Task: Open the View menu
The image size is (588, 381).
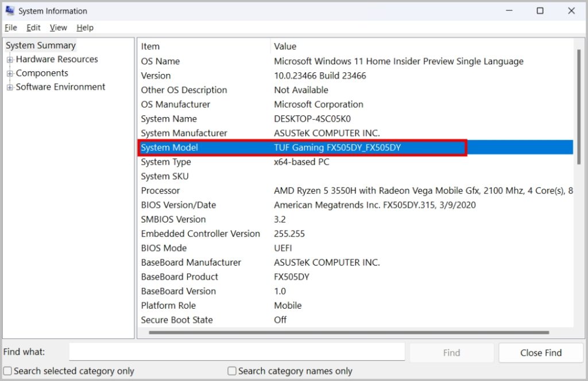Action: pos(58,28)
